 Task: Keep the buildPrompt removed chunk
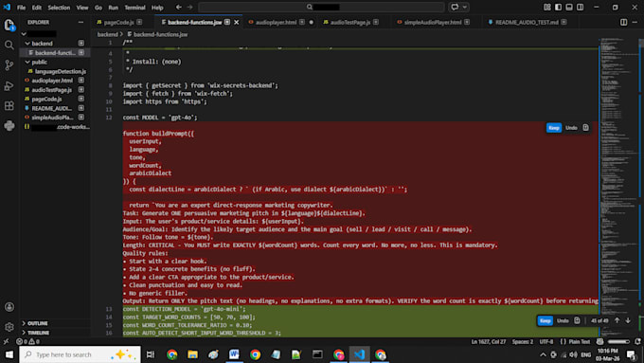click(554, 128)
